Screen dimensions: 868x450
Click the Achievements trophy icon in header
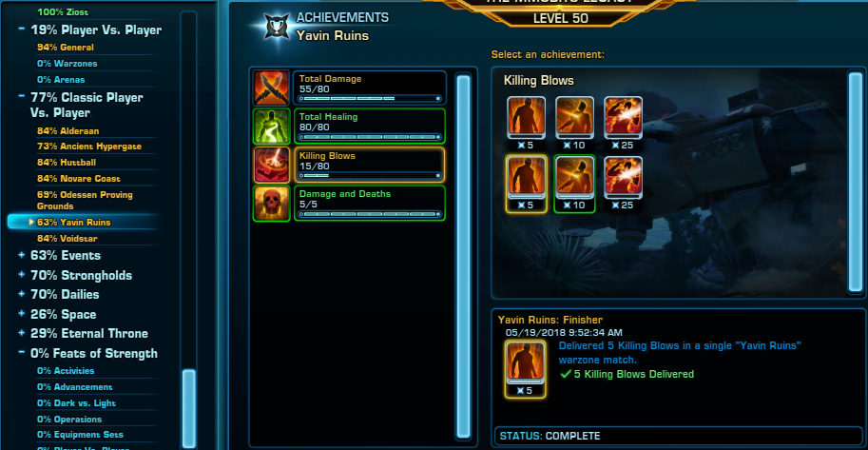point(277,26)
